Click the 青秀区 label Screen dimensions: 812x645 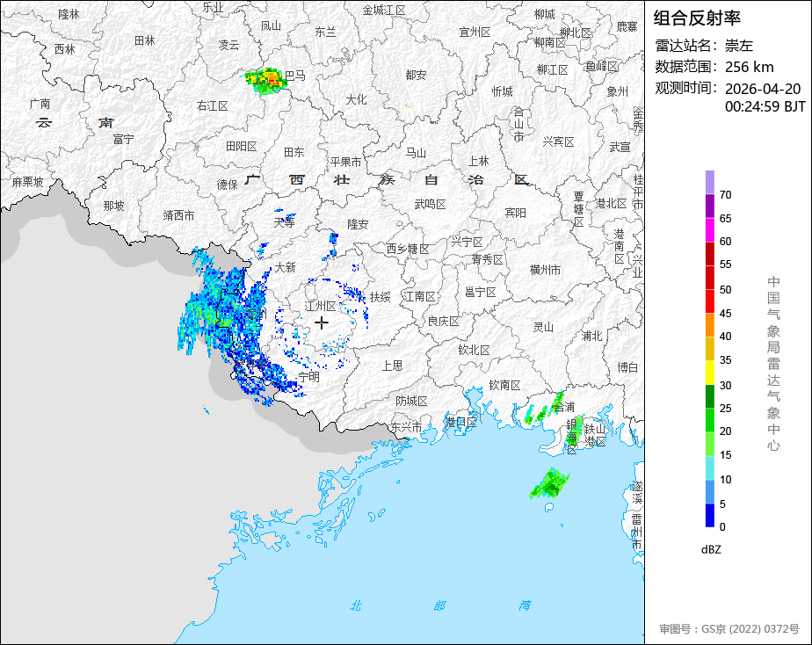pos(488,259)
